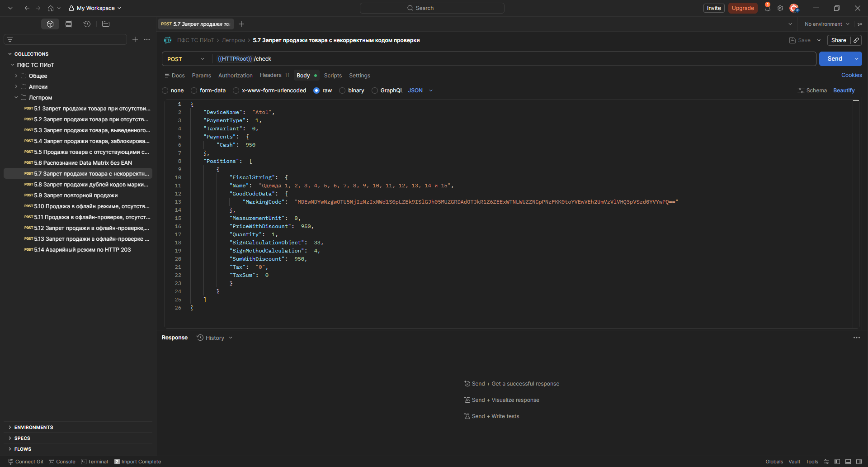Viewport: 868px width, 467px height.
Task: Open the Docs tab
Action: pyautogui.click(x=175, y=76)
